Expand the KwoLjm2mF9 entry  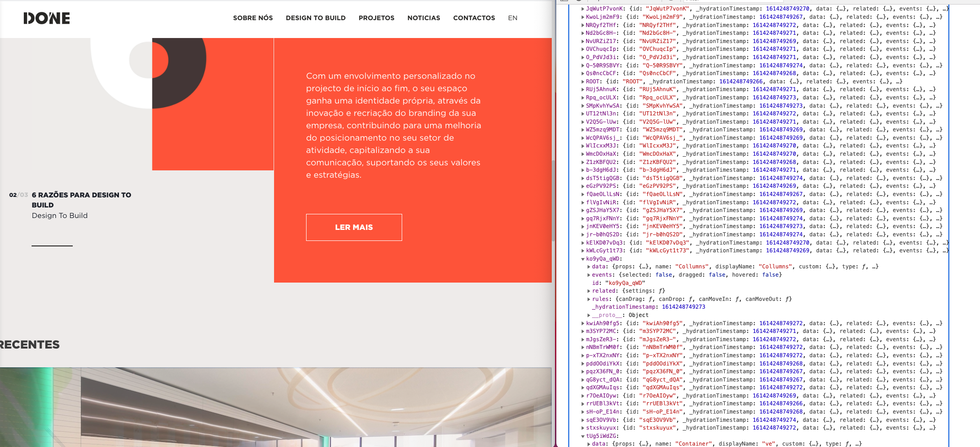tap(584, 16)
